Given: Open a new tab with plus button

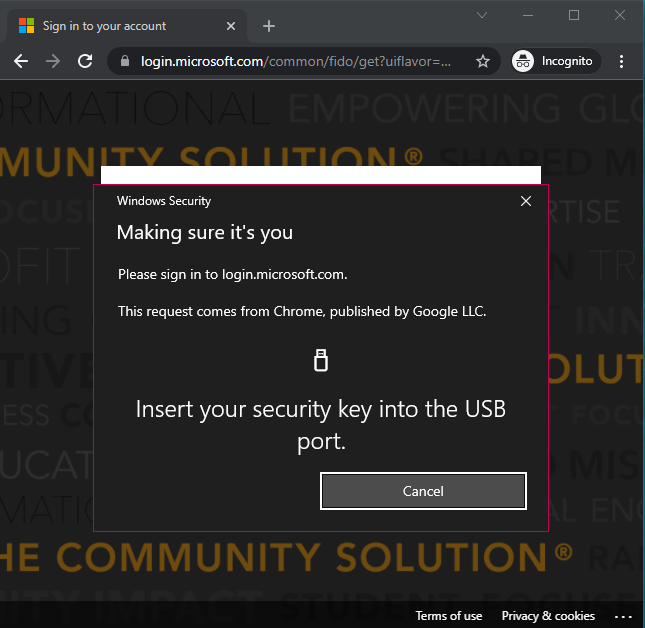Looking at the screenshot, I should pos(269,26).
